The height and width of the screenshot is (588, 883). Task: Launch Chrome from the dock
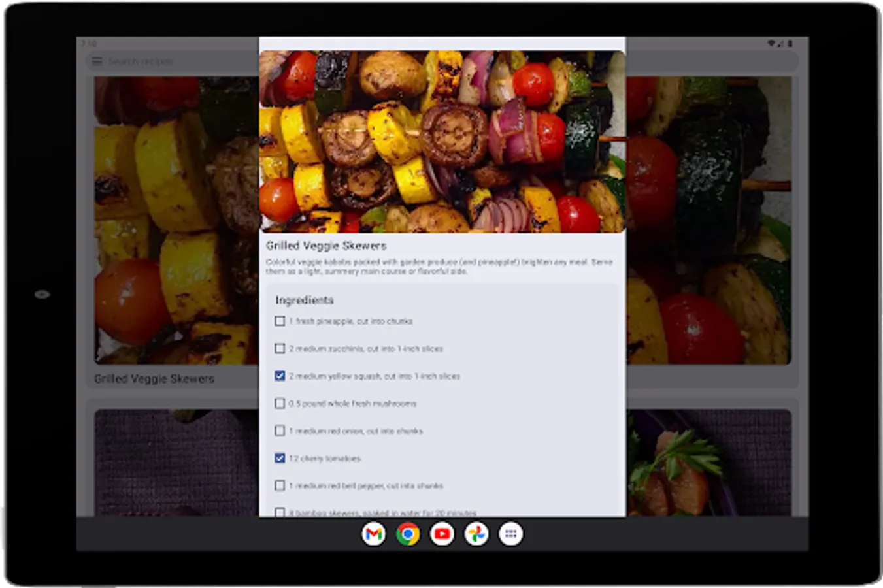tap(408, 534)
